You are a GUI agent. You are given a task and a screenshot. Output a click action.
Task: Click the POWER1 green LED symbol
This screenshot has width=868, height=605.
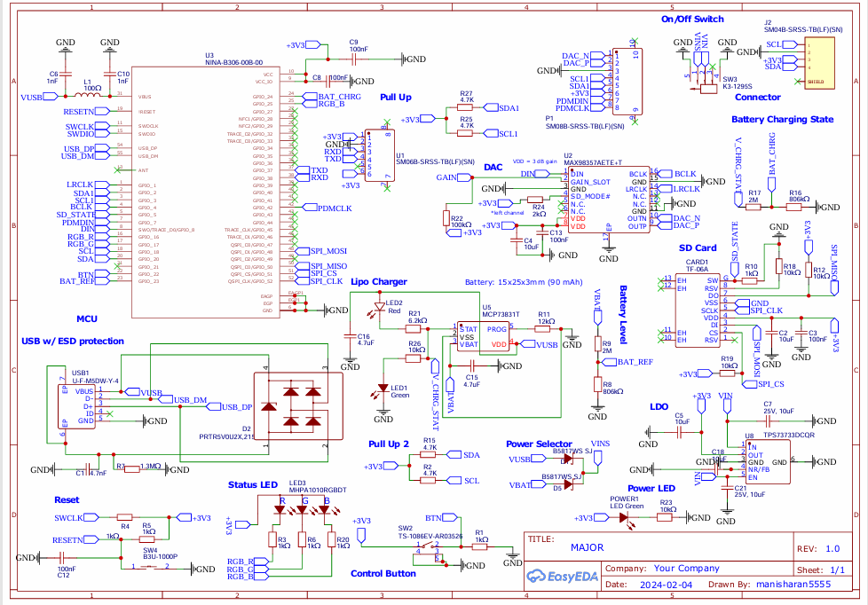633,518
